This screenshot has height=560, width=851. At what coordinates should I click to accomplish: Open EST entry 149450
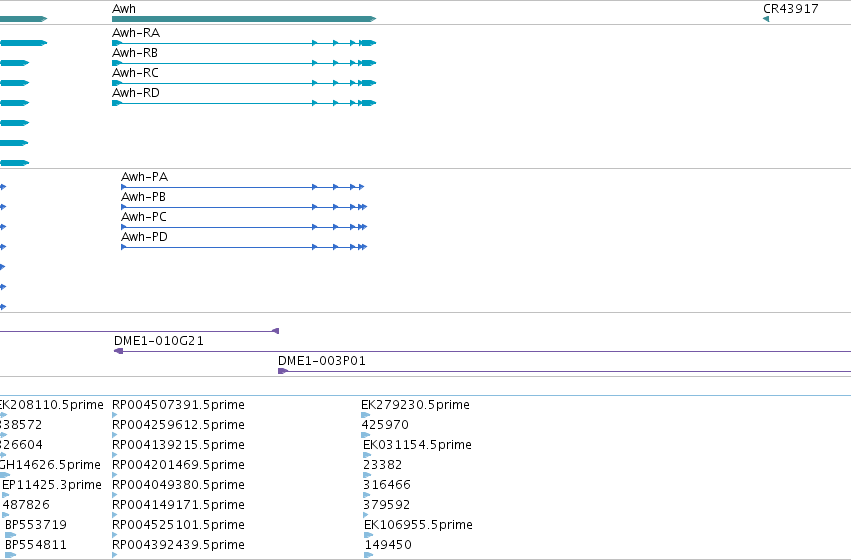pyautogui.click(x=388, y=545)
